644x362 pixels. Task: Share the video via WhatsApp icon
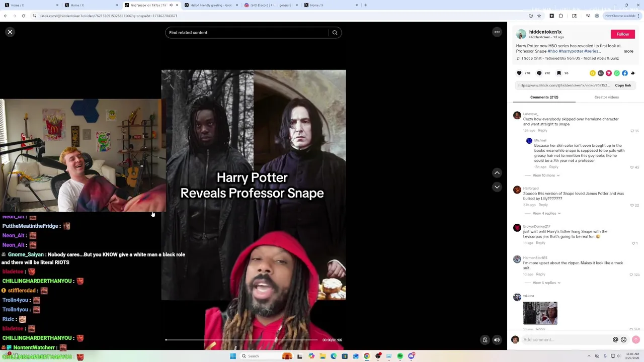click(617, 73)
